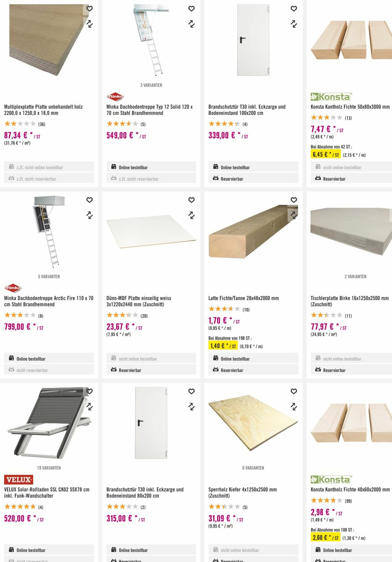Click compare icon on Dünn-MDF Platte
The height and width of the screenshot is (562, 392).
[191, 215]
